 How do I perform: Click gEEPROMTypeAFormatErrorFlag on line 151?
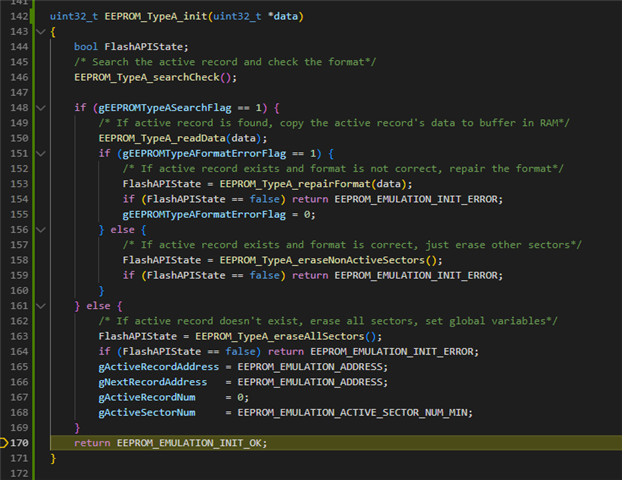tap(204, 154)
